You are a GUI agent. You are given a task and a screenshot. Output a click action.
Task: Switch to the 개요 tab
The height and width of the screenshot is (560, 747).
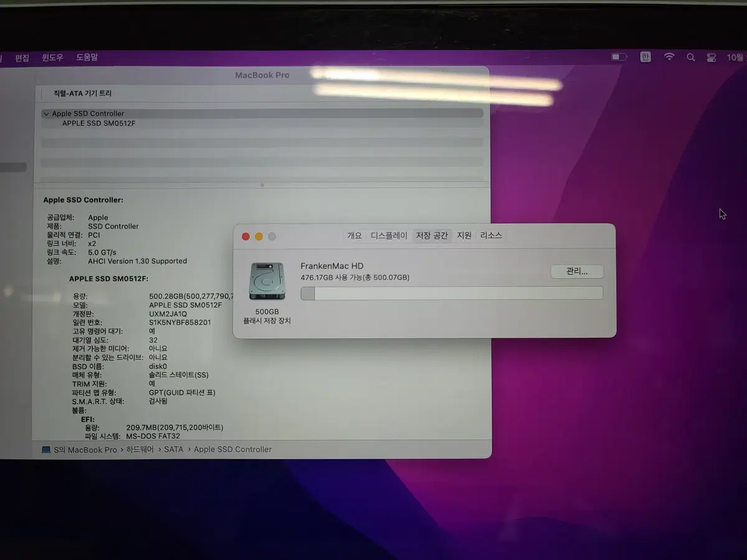pyautogui.click(x=354, y=236)
